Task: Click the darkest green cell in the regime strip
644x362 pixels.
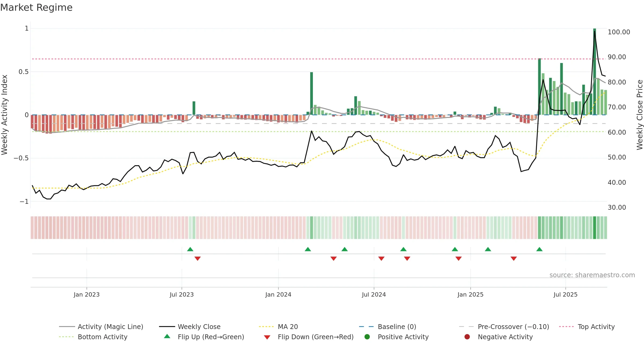Action: point(595,228)
